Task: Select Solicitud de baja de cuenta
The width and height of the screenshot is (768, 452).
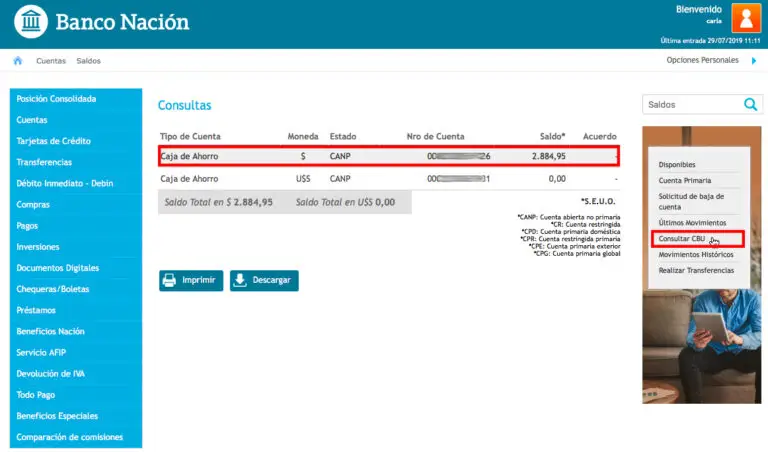Action: click(691, 201)
